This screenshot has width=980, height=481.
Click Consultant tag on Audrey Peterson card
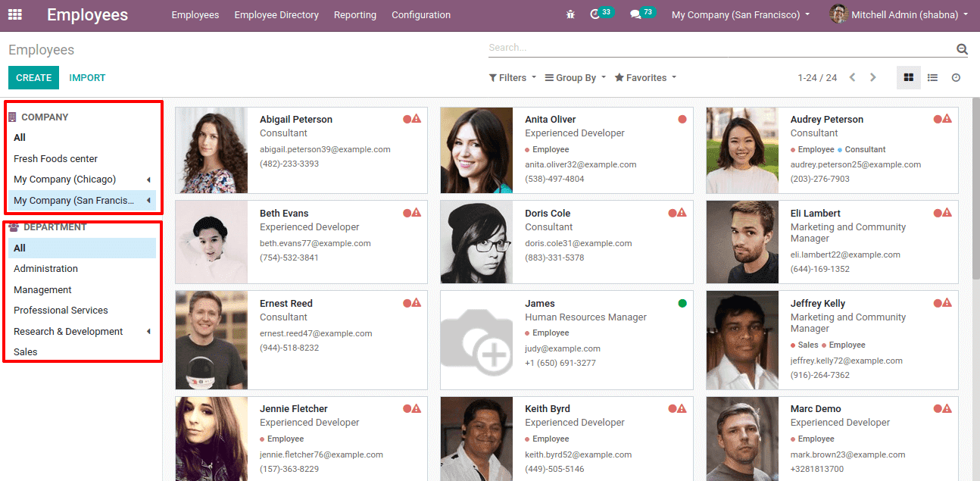coord(862,149)
